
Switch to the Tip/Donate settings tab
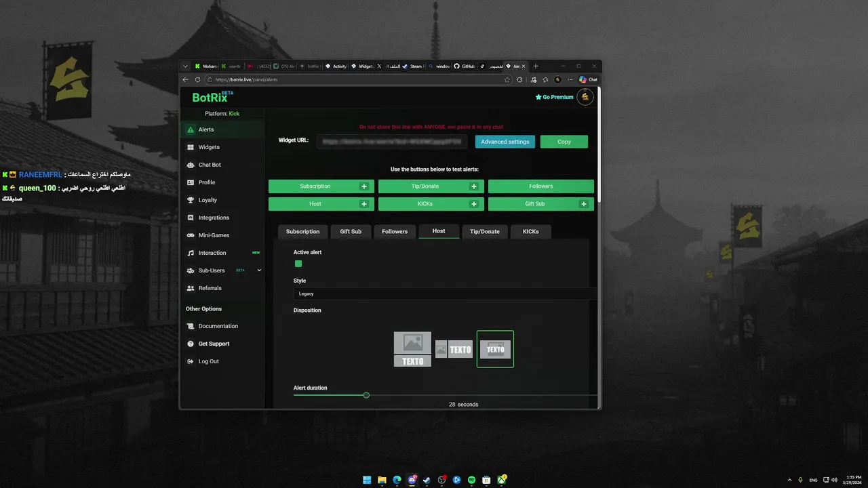(485, 232)
